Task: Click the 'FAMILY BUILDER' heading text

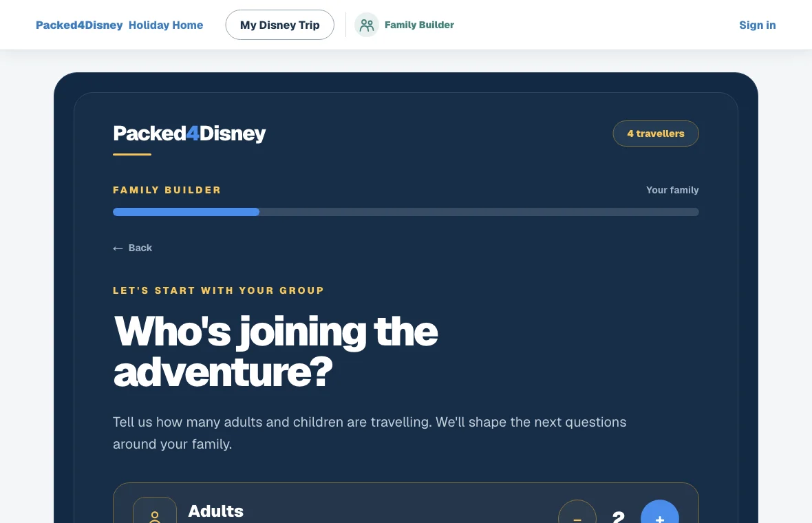Action: click(167, 190)
